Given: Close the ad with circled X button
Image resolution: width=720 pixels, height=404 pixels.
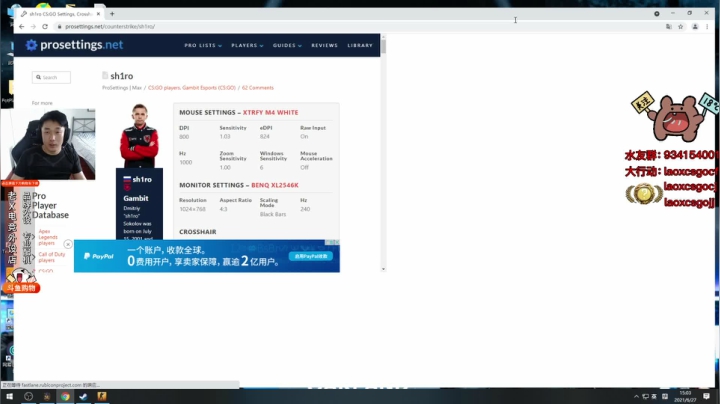Looking at the screenshot, I should coord(68,244).
